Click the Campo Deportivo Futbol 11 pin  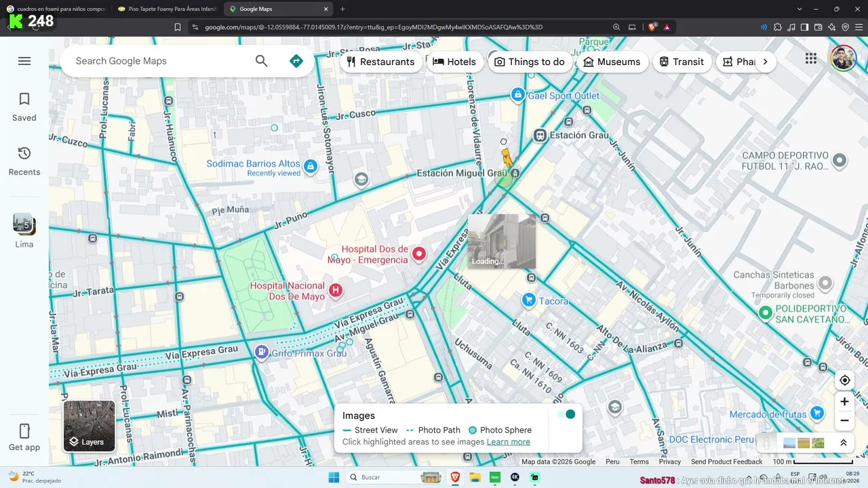coord(840,161)
